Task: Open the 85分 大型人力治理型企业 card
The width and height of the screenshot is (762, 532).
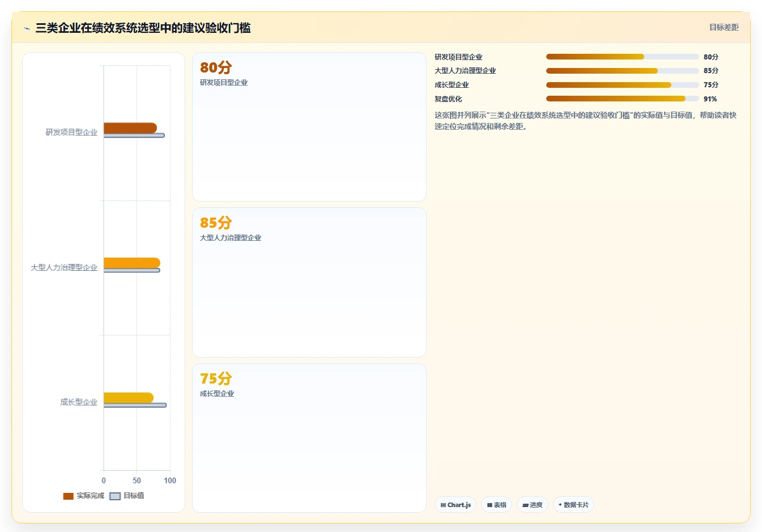Action: click(x=309, y=282)
